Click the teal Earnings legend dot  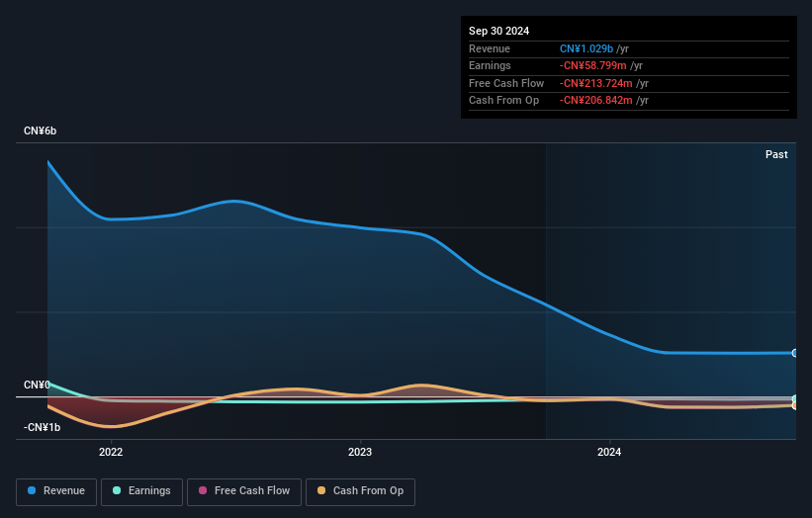coord(117,490)
